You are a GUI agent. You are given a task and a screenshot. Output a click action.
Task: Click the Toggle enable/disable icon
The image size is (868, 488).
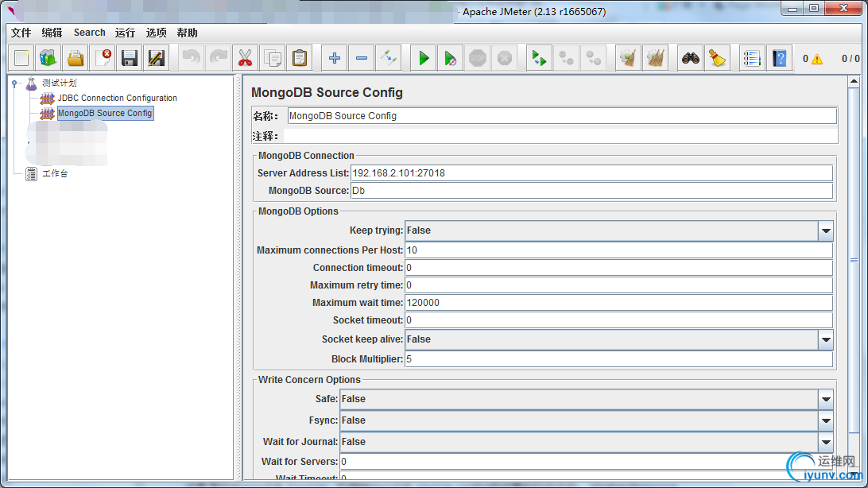[x=389, y=58]
